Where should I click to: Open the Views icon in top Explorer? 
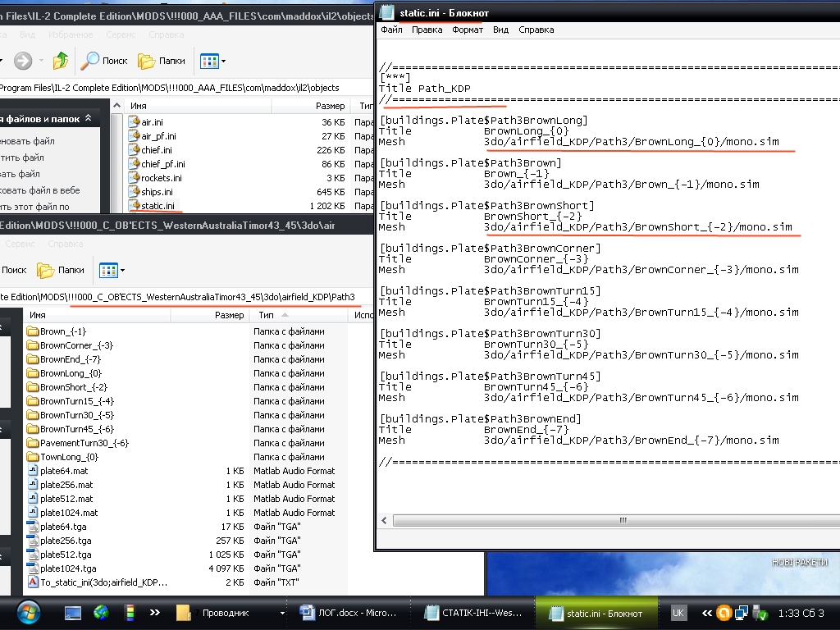pos(209,61)
